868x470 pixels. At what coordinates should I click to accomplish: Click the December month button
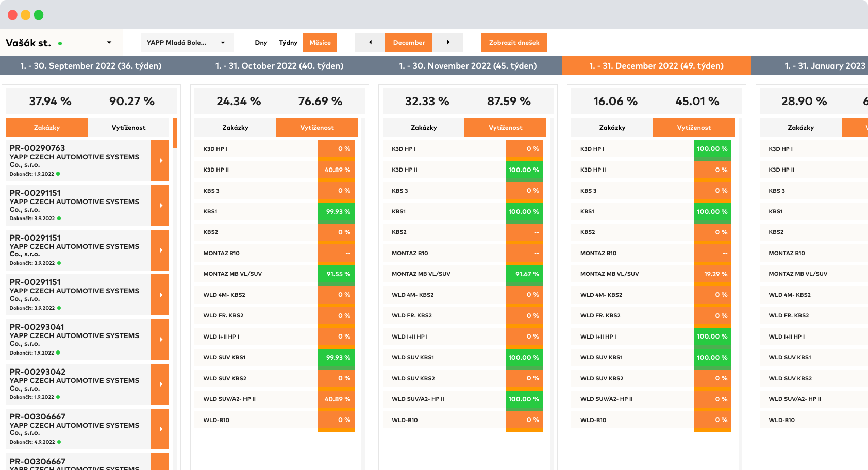click(x=409, y=42)
